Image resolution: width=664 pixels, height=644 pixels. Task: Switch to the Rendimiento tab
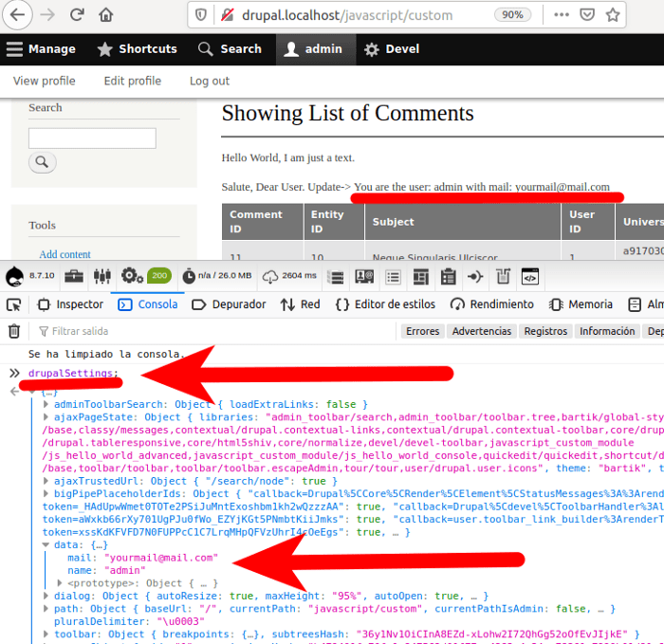tap(491, 304)
